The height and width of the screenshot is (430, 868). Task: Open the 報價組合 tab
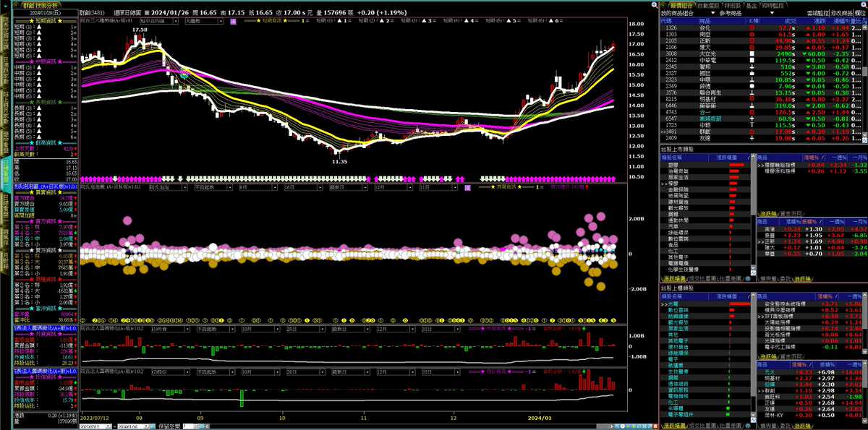[x=675, y=4]
